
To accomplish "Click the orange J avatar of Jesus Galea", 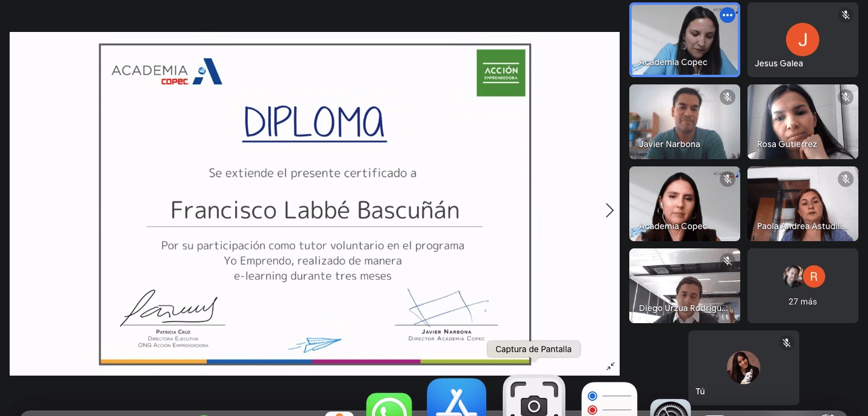I will point(802,39).
